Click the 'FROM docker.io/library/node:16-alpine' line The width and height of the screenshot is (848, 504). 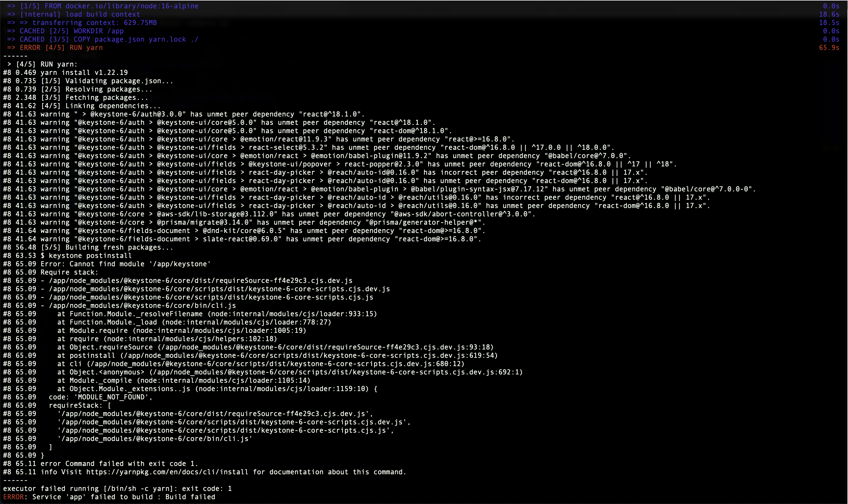(103, 6)
